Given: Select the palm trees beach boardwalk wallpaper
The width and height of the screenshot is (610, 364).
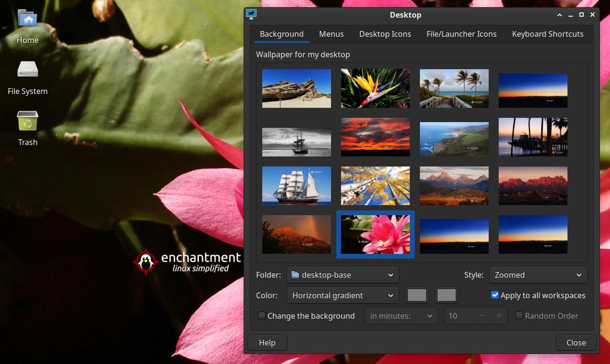Looking at the screenshot, I should pos(454,88).
